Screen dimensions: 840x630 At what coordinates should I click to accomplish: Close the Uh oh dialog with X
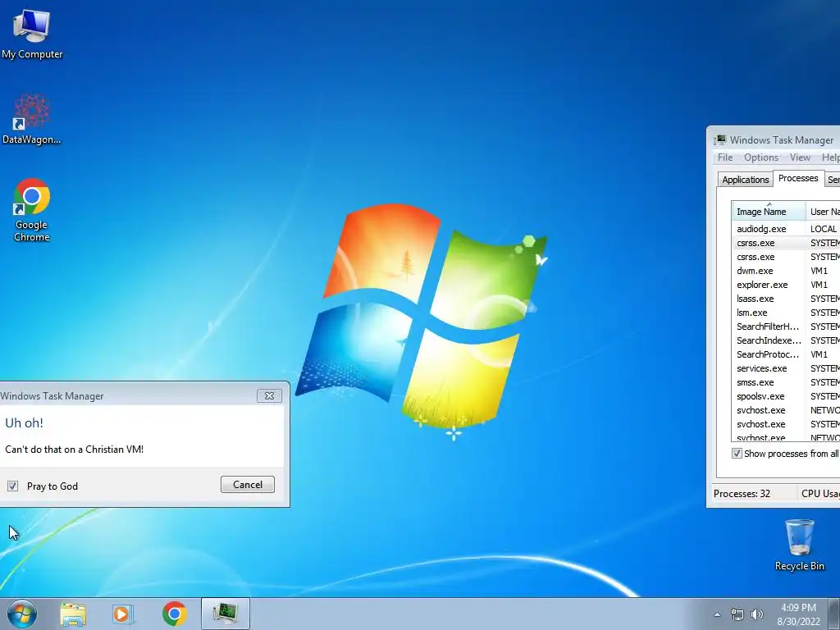coord(269,396)
